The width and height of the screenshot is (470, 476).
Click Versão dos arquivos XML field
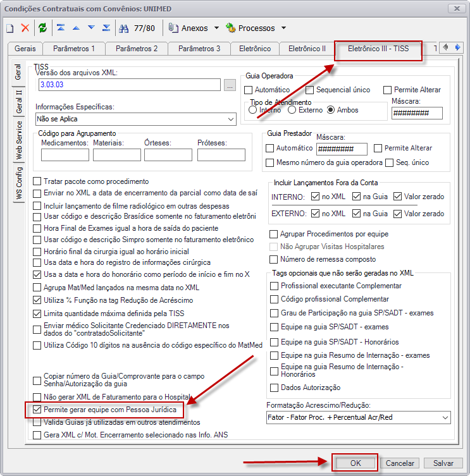130,85
